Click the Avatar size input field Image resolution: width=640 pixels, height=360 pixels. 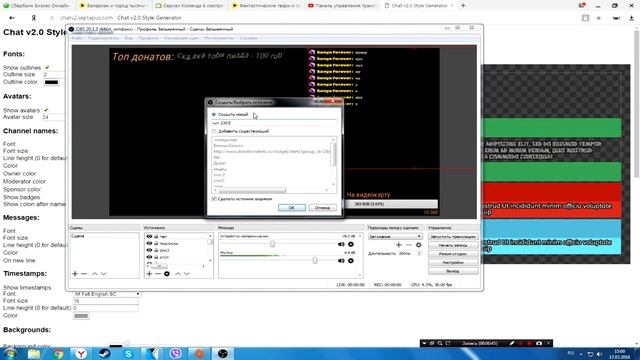click(x=53, y=117)
